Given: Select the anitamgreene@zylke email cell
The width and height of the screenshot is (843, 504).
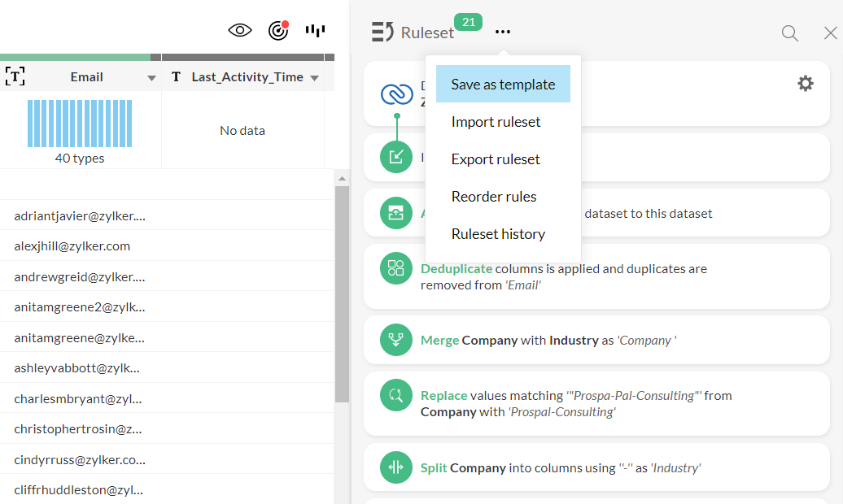Looking at the screenshot, I should 79,337.
